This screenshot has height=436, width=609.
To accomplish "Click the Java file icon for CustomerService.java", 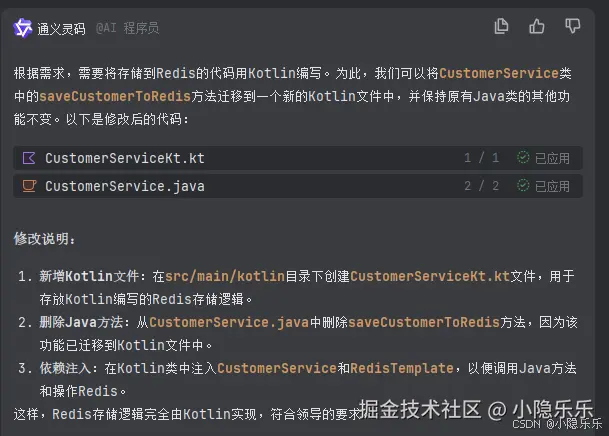I will [29, 186].
